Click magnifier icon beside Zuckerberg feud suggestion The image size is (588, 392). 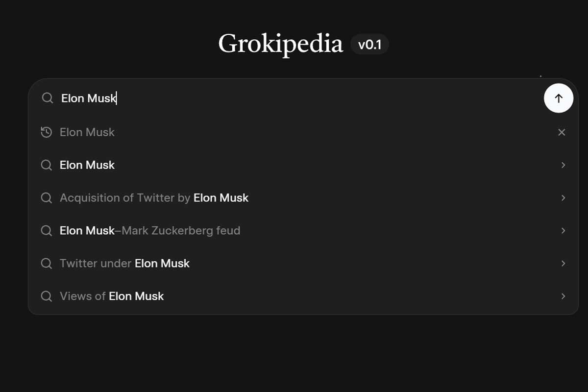(47, 231)
